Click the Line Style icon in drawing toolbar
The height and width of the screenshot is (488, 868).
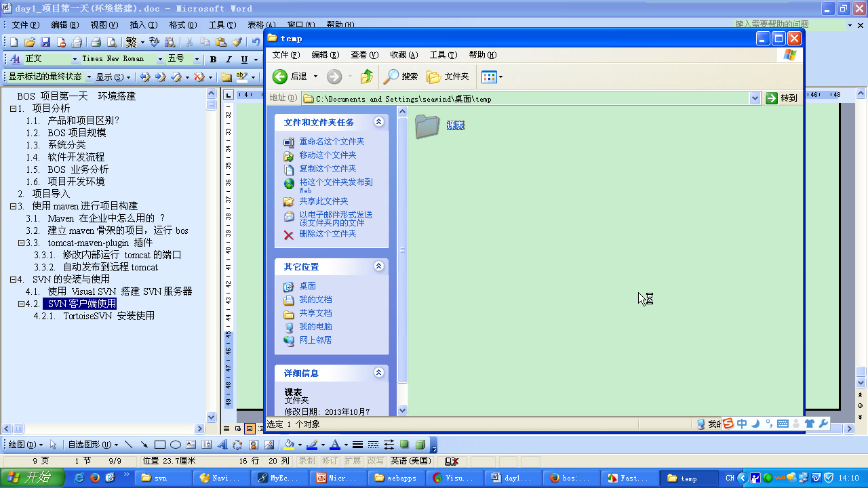[x=357, y=445]
